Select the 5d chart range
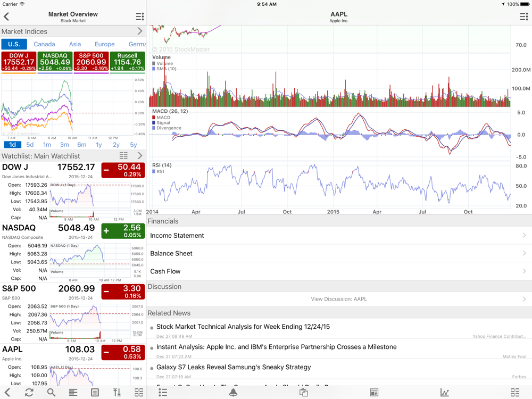 pos(30,145)
